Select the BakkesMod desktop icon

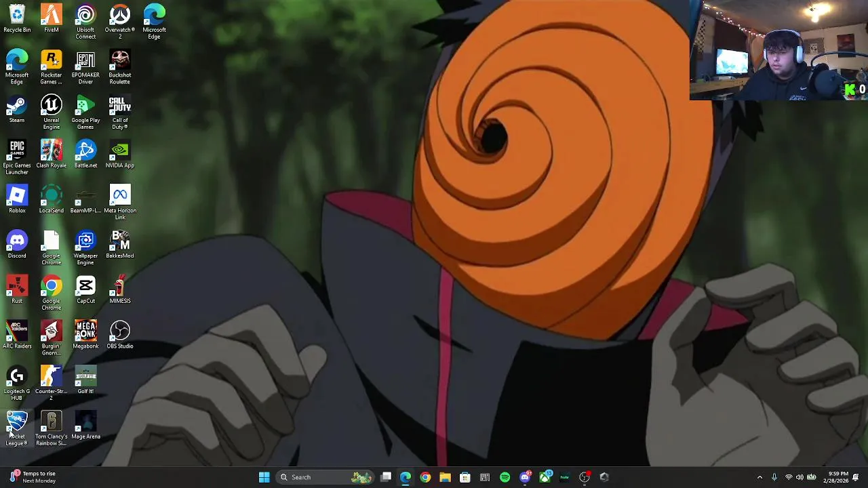(x=120, y=245)
